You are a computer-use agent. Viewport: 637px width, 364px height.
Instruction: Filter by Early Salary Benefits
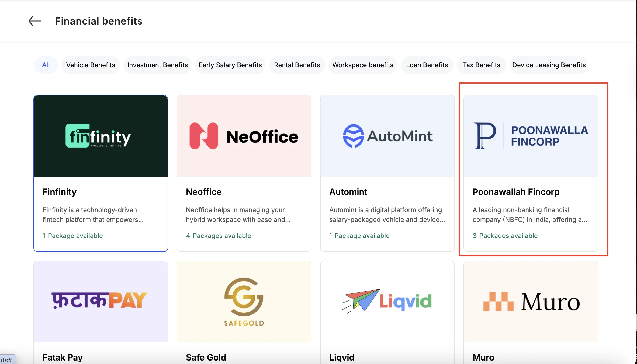pyautogui.click(x=230, y=65)
